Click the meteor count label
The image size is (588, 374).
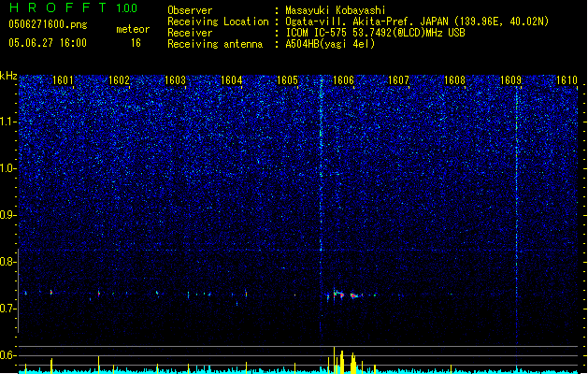coord(133,29)
